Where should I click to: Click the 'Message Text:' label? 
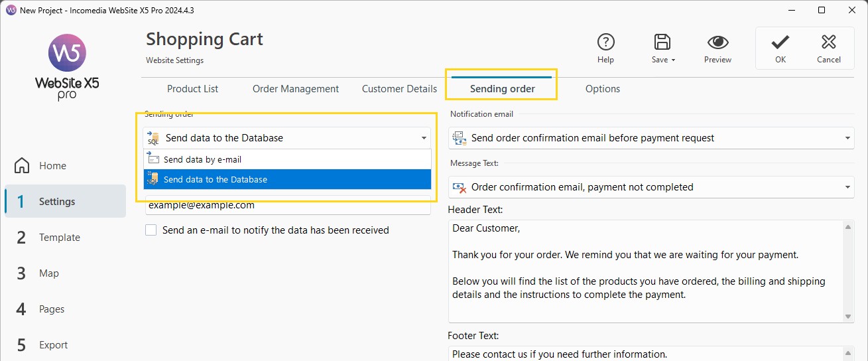pyautogui.click(x=474, y=163)
